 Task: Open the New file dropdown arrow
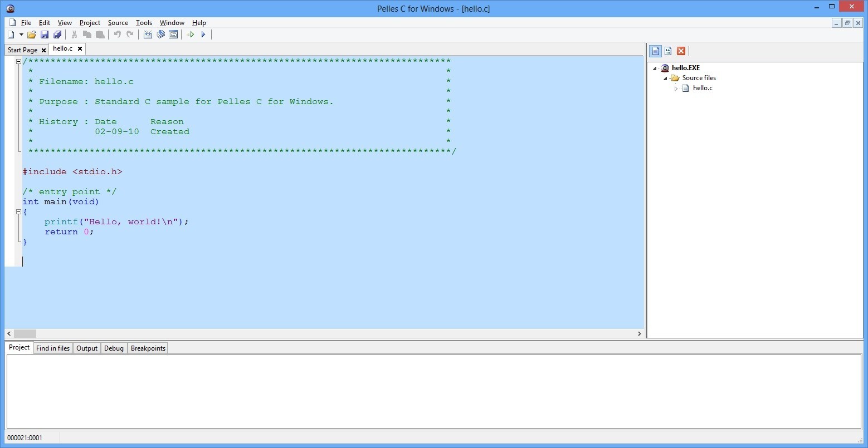[x=21, y=35]
